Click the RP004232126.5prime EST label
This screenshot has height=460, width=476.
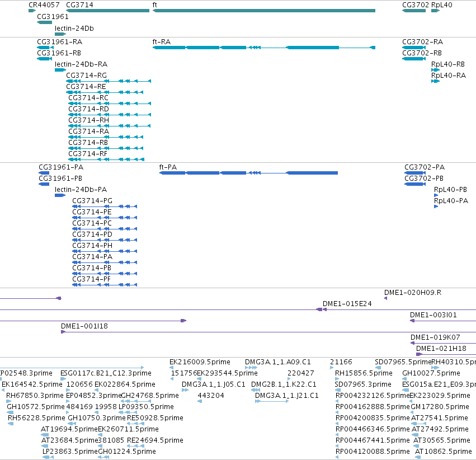pyautogui.click(x=373, y=396)
